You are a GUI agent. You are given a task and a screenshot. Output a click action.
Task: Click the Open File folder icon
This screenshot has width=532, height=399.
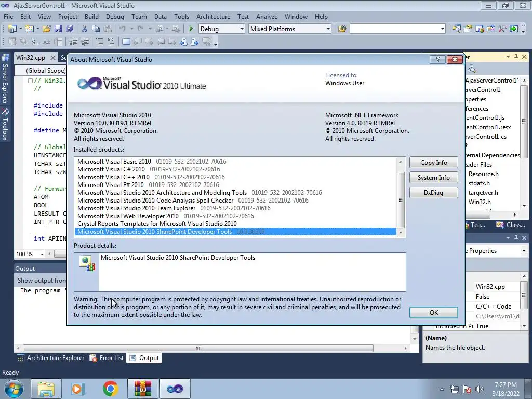(46, 29)
